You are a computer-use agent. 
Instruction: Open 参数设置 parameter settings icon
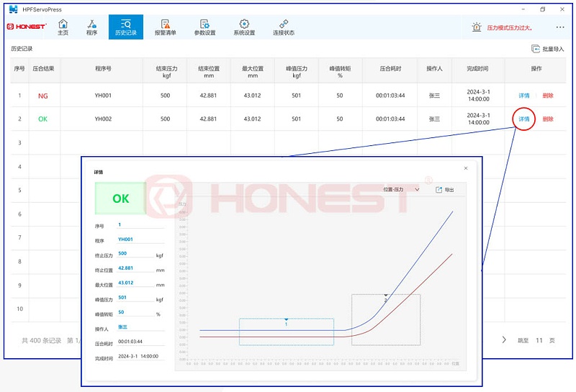click(204, 24)
